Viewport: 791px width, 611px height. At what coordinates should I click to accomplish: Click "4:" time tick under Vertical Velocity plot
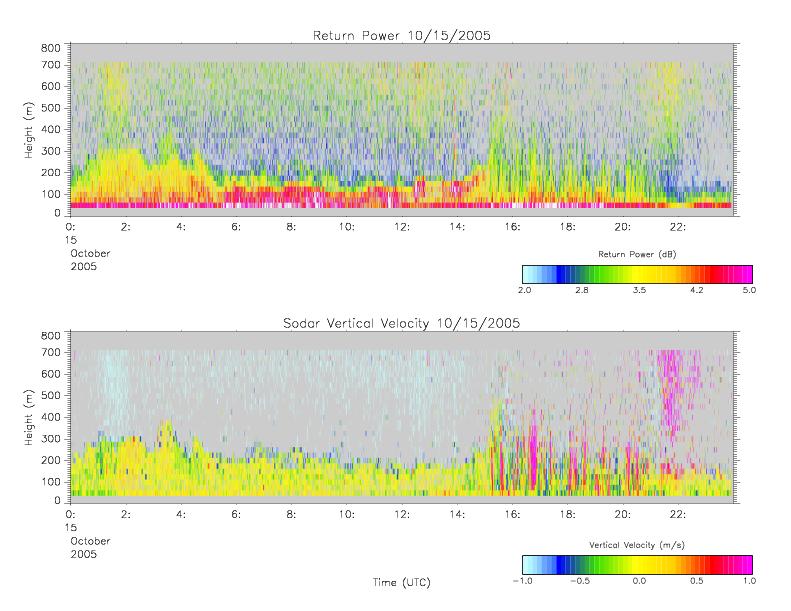click(x=181, y=515)
